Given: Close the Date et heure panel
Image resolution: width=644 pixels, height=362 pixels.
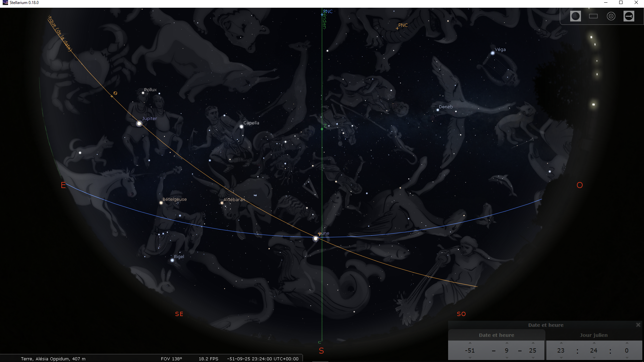Looking at the screenshot, I should click(638, 325).
